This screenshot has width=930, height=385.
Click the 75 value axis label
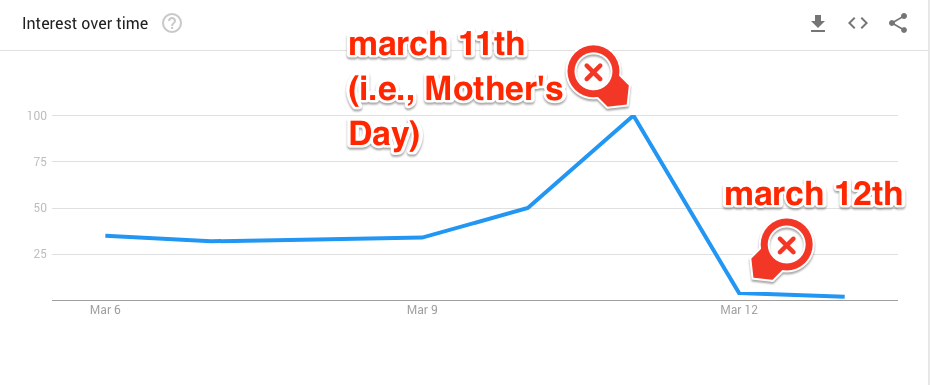point(38,162)
